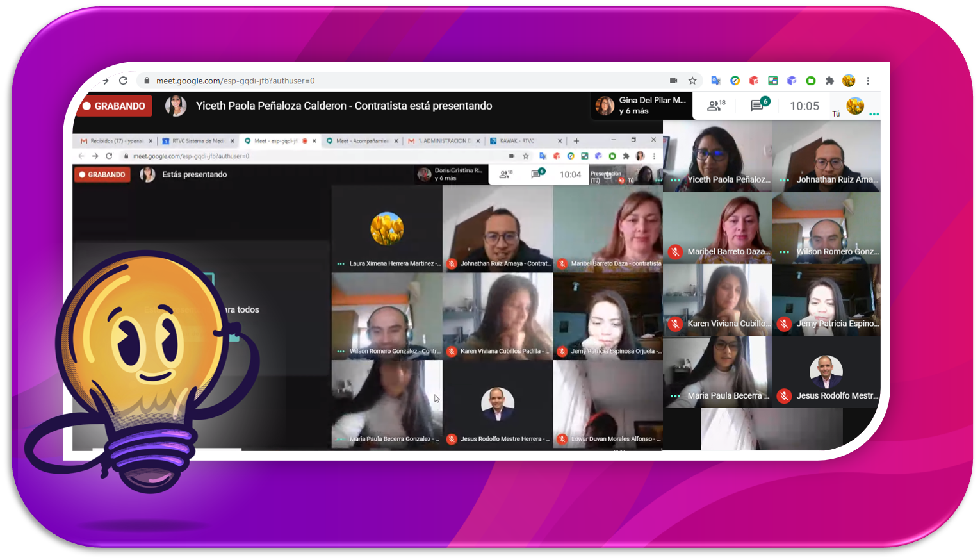Select Edwar Duvan Morales Alfonso tile
Viewport: 980px width, 560px height.
pos(608,404)
